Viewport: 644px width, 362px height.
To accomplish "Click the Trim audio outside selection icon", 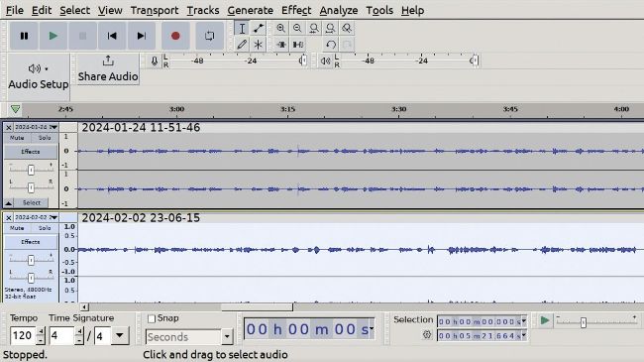I will click(281, 44).
